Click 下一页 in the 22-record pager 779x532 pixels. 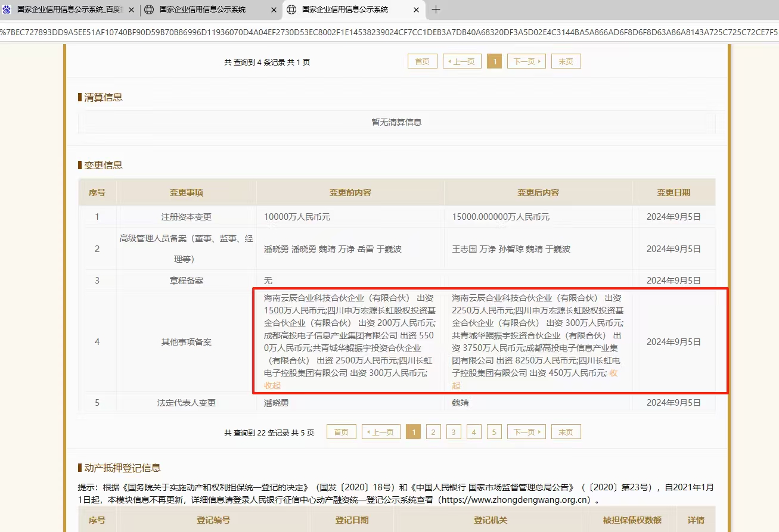pos(526,432)
